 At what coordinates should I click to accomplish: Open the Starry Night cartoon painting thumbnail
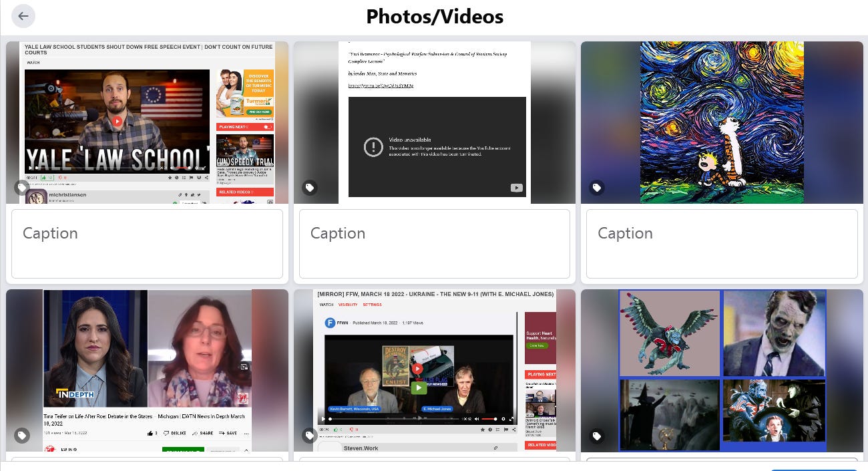[x=722, y=122]
